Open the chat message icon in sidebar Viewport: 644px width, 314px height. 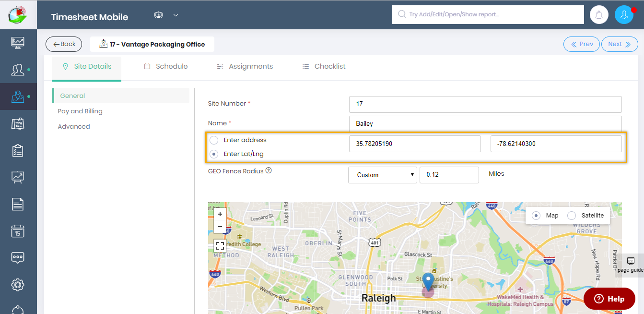point(18,258)
